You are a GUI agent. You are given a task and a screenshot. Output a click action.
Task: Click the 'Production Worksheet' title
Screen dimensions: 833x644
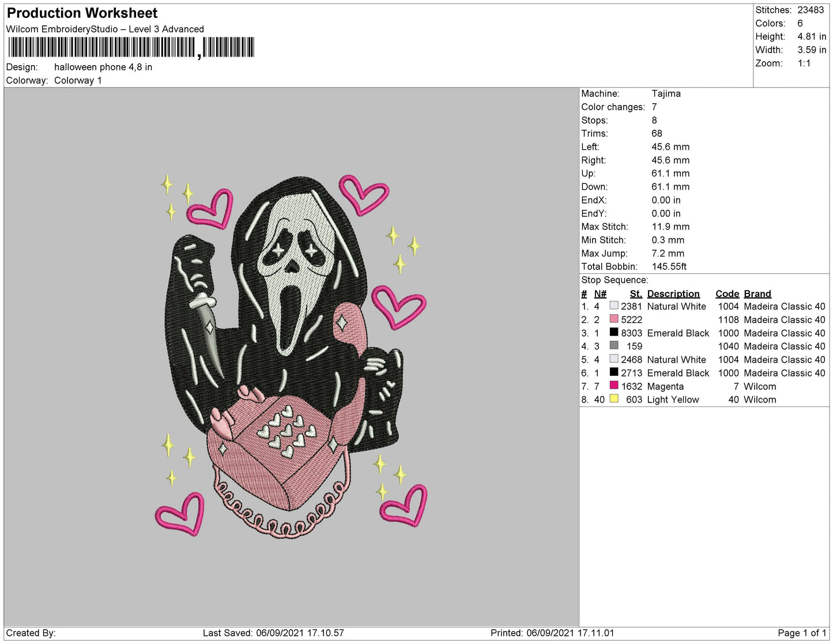pos(82,13)
